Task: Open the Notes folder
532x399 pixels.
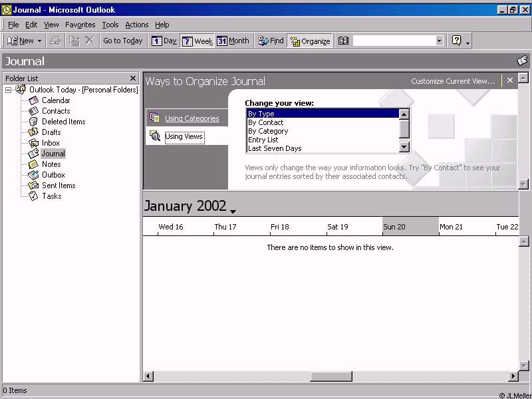Action: pyautogui.click(x=51, y=164)
